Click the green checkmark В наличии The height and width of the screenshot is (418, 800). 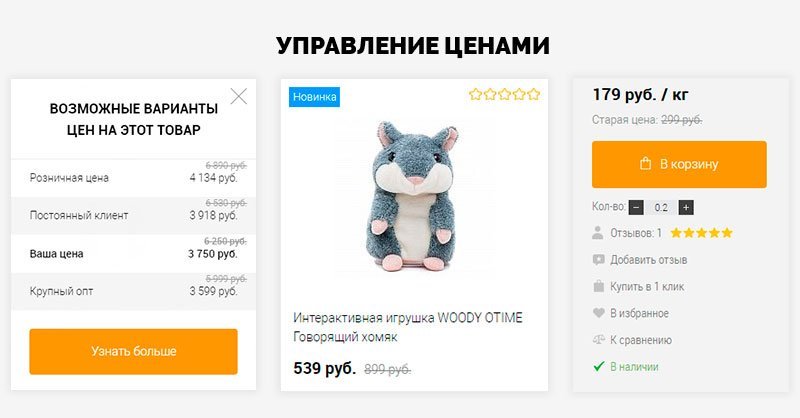[x=598, y=366]
